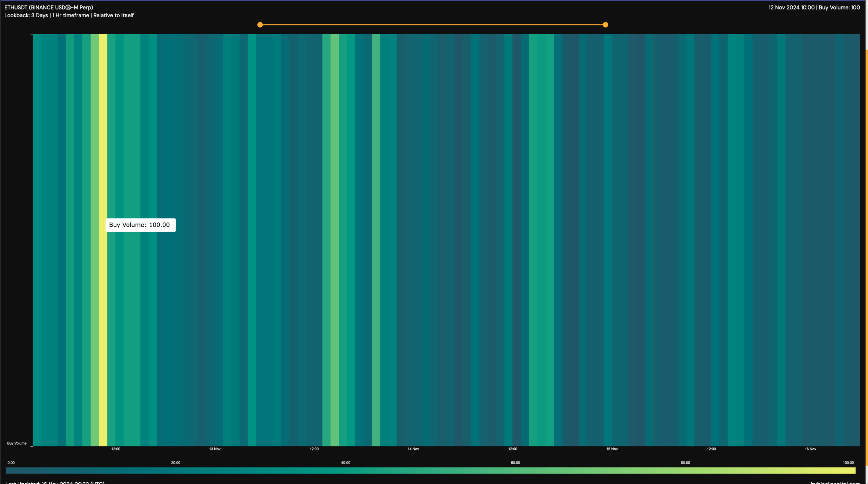Viewport: 868px width, 484px height.
Task: Click the Buy Volume y-axis label
Action: pyautogui.click(x=17, y=443)
